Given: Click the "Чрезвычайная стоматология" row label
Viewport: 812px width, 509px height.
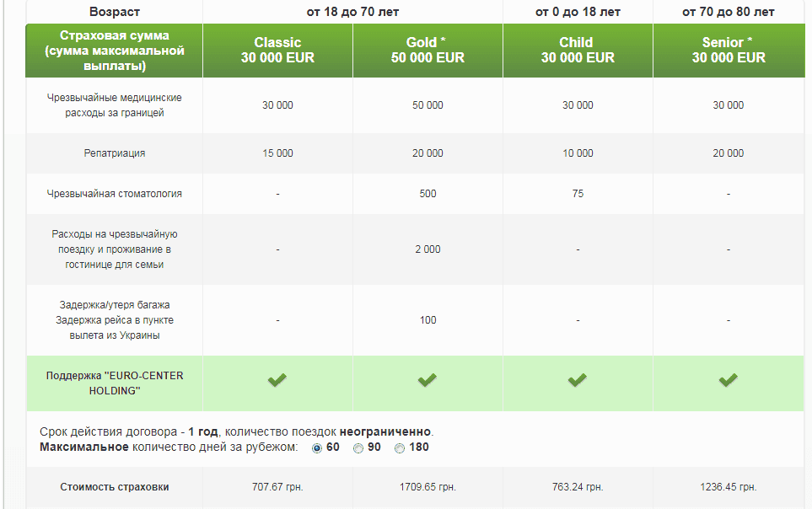Looking at the screenshot, I should click(115, 194).
